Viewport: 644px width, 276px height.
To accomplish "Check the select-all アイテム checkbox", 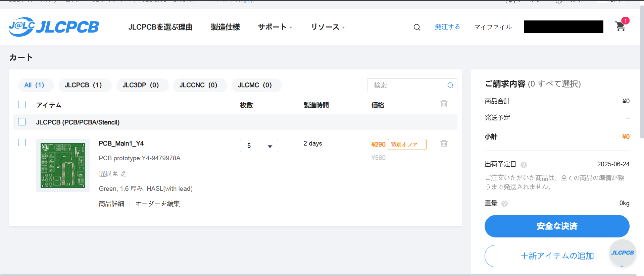I will pos(22,105).
